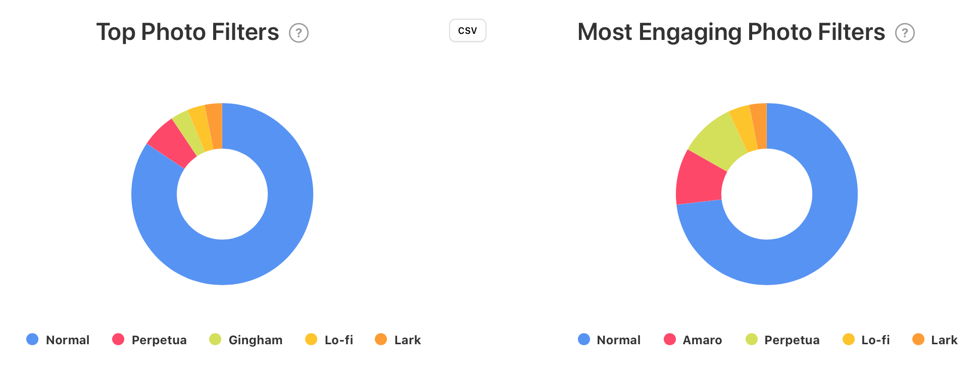This screenshot has height=369, width=980.
Task: Click Lark legend dot under the left chart
Action: click(381, 339)
